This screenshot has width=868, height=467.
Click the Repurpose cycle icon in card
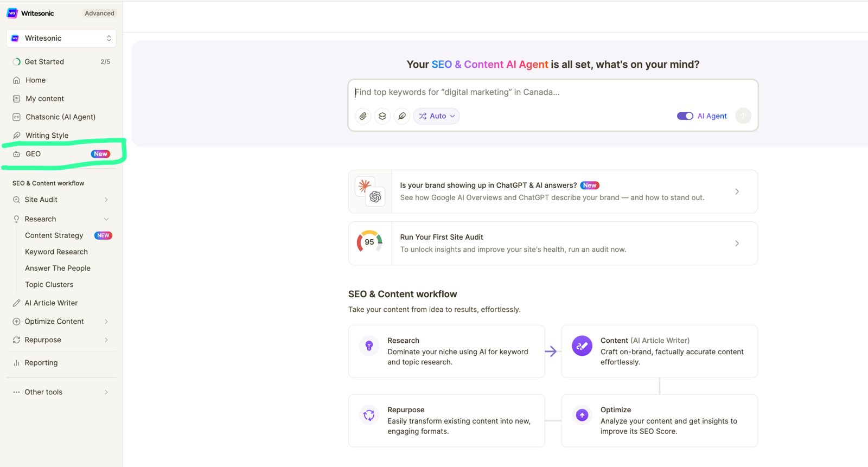pyautogui.click(x=369, y=415)
